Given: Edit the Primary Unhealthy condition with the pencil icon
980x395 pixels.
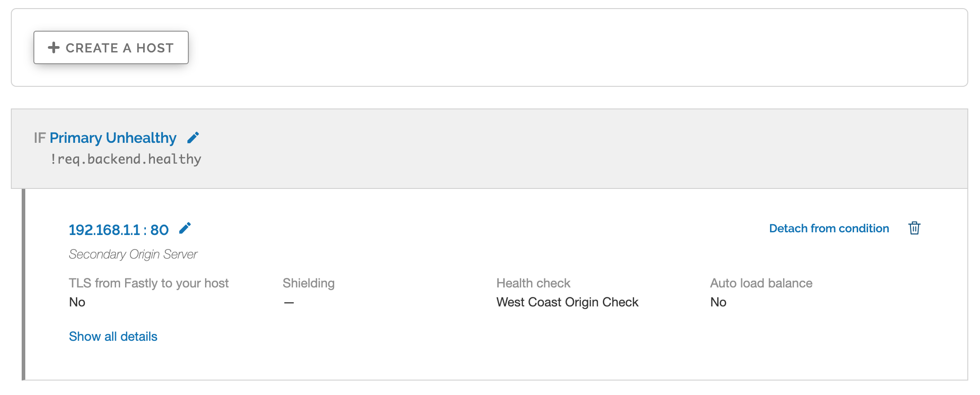Looking at the screenshot, I should (193, 137).
